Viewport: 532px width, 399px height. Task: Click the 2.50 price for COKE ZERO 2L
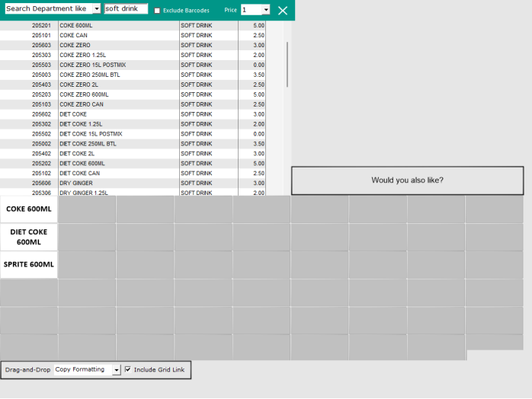coord(258,85)
